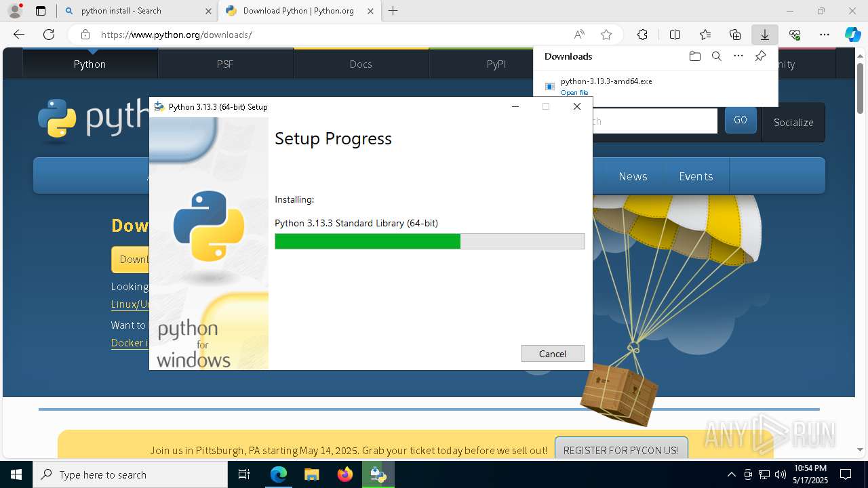Close the Python Setup dialog
This screenshot has width=868, height=488.
click(x=577, y=106)
